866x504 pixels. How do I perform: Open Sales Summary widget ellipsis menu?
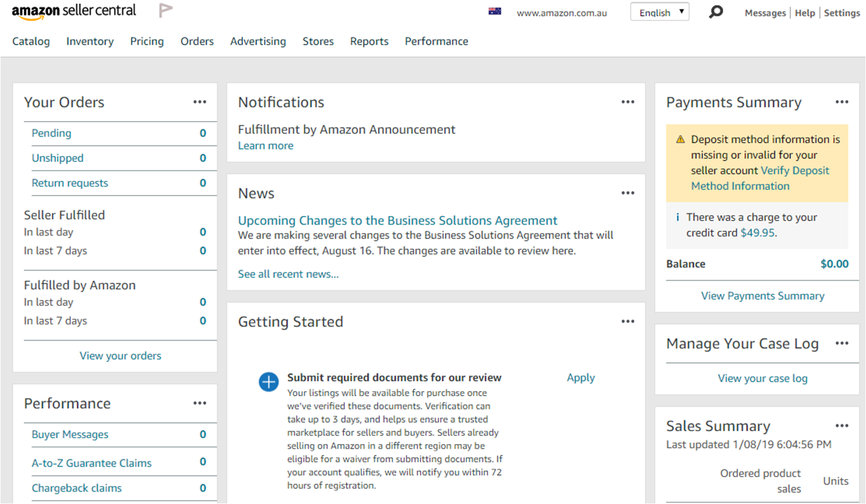(x=842, y=425)
